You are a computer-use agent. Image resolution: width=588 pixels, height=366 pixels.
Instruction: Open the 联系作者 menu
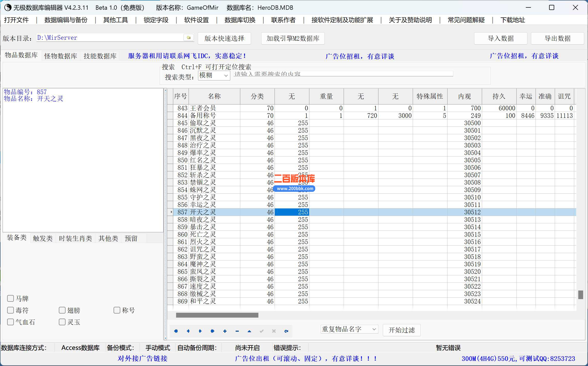(284, 20)
